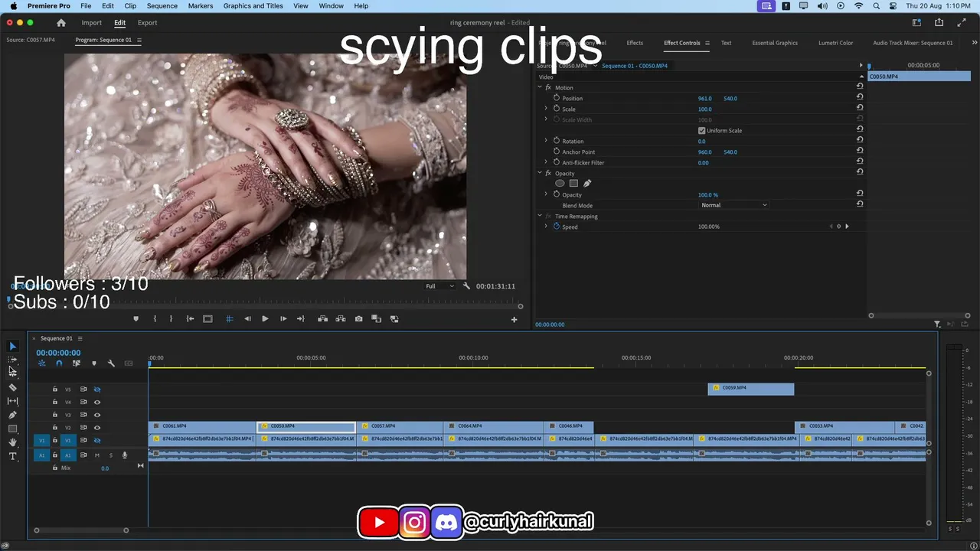
Task: Hide the V2 track output
Action: tap(97, 428)
